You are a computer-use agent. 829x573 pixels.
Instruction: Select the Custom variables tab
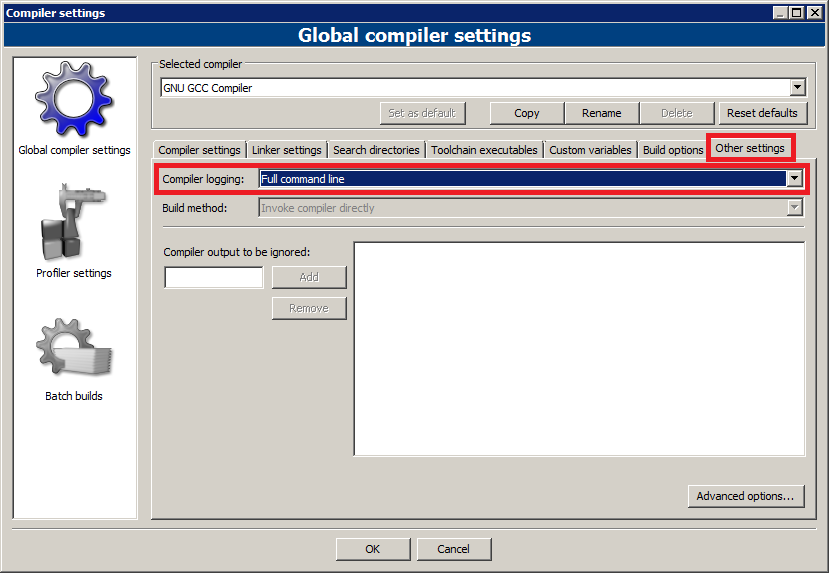pos(590,150)
